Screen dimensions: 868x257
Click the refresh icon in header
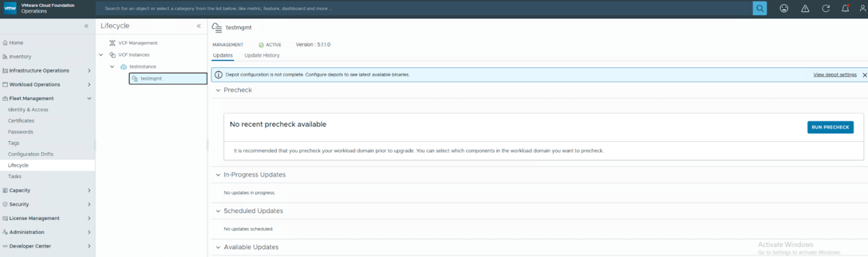click(x=826, y=8)
